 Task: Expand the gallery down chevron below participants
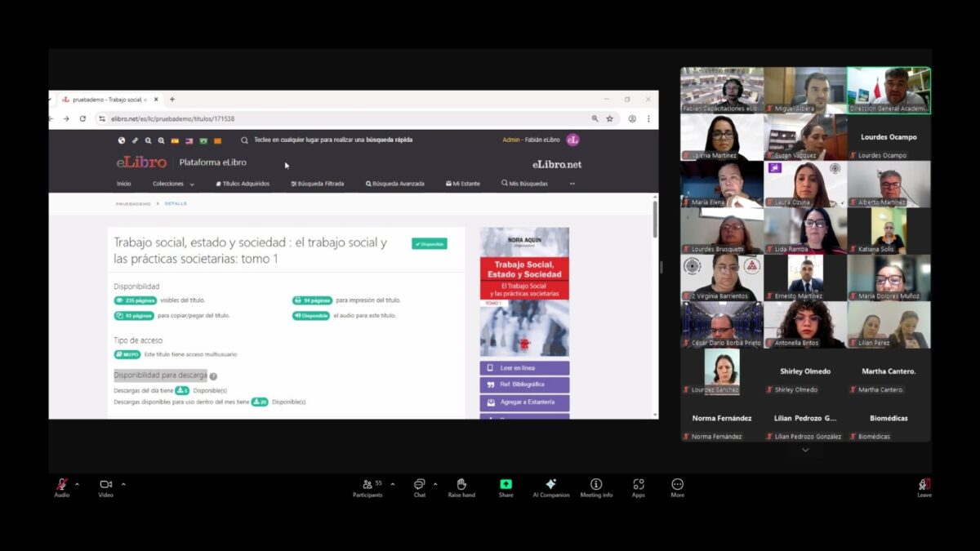coord(805,450)
